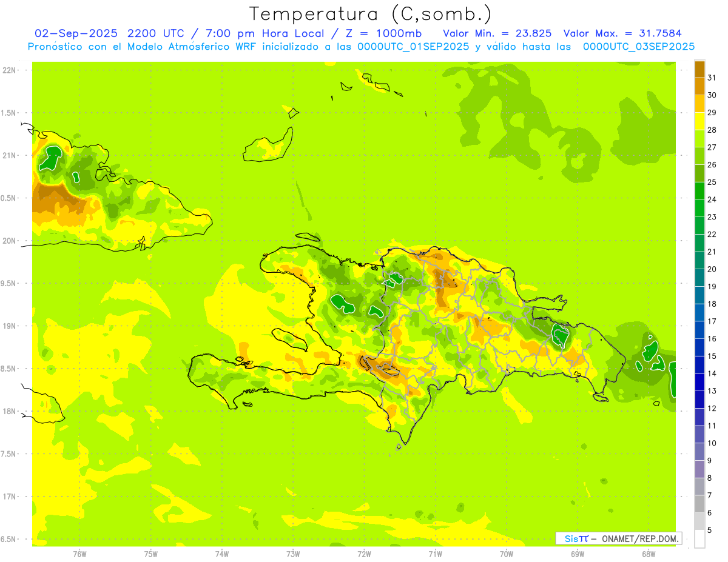The height and width of the screenshot is (562, 728).
Task: Pick the yellow band between 28 and 29
Action: click(699, 121)
